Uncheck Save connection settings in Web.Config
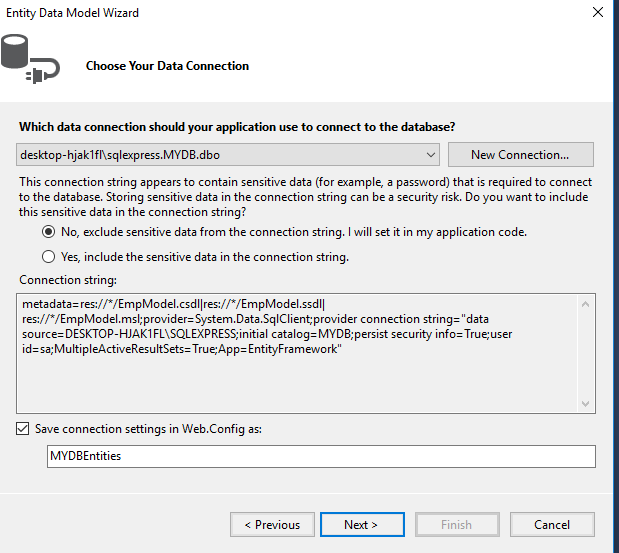The image size is (619, 553). [x=24, y=429]
